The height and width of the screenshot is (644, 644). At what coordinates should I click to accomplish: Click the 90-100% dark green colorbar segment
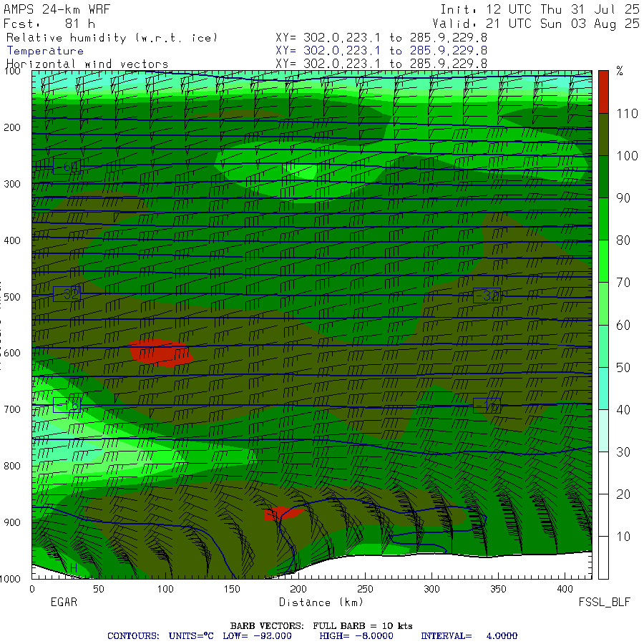603,177
